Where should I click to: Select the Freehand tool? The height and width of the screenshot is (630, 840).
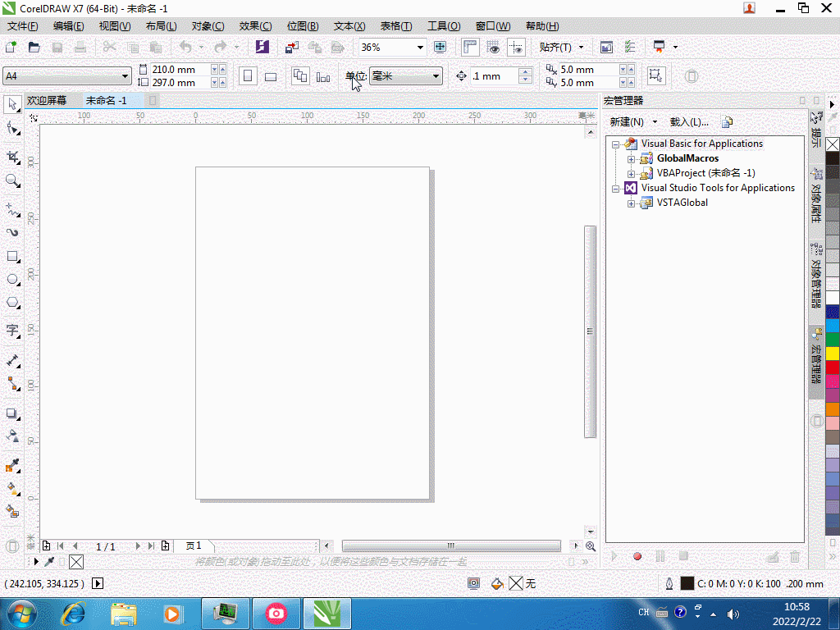(12, 209)
